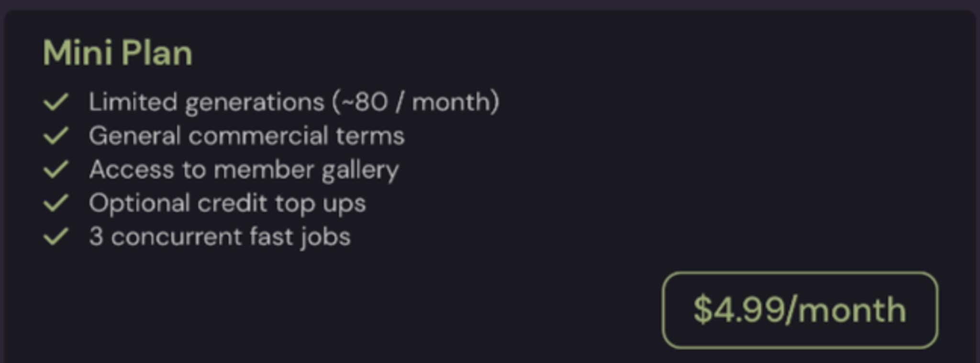Open the General commercial terms text
980x363 pixels.
tap(247, 136)
